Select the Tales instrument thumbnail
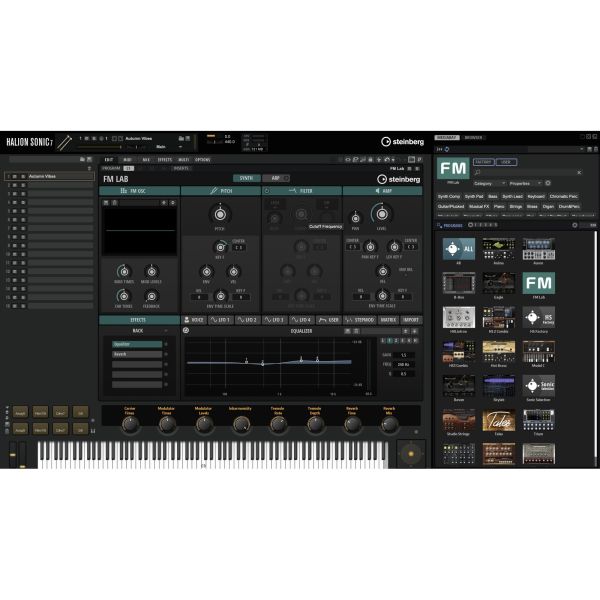Image resolution: width=600 pixels, height=600 pixels. click(499, 420)
